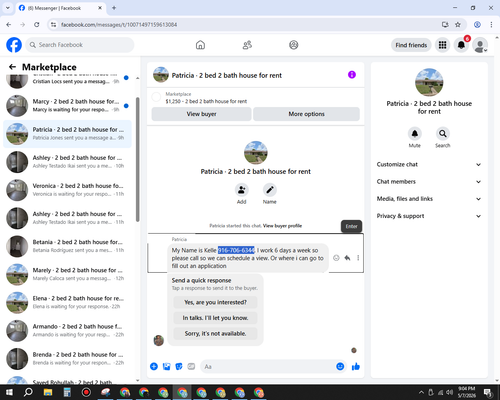Click the More options button

pyautogui.click(x=306, y=114)
